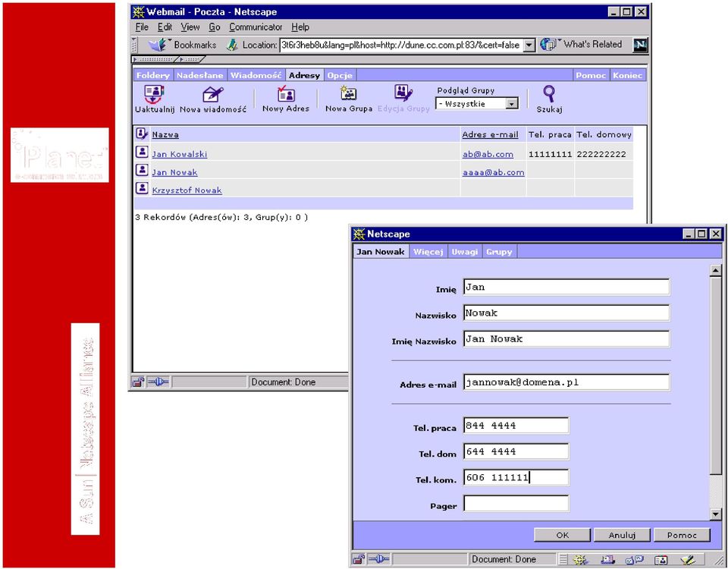728x569 pixels.
Task: Open the Jan Kowalski contact link
Action: pos(179,154)
